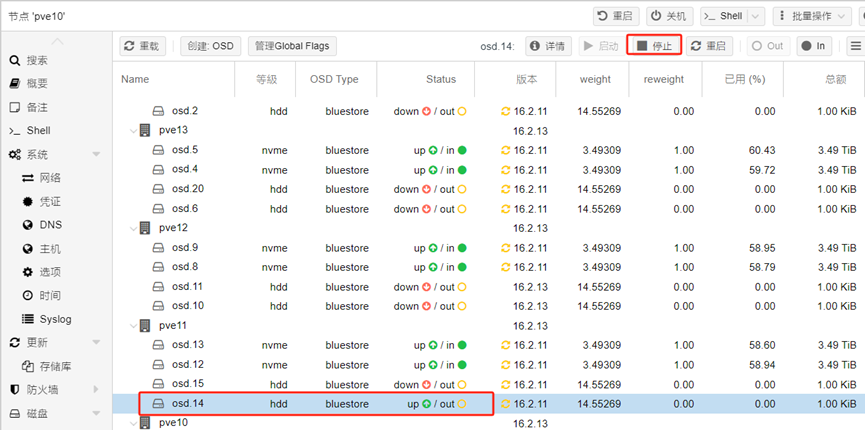This screenshot has width=865, height=430.
Task: Open 防火墙 firewall page
Action: tap(42, 390)
